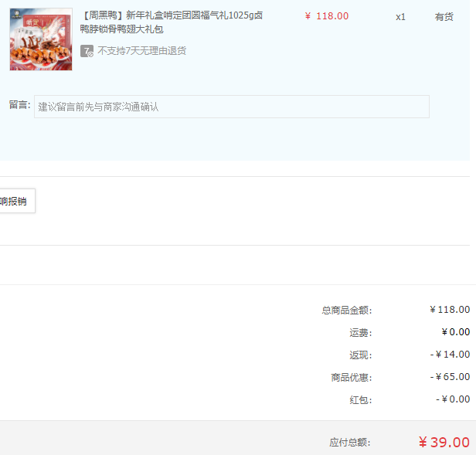Click the 不支持7天无理由退货 text
This screenshot has height=455, width=476.
(141, 51)
